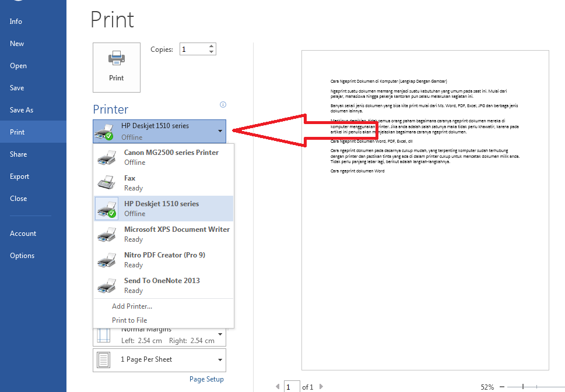Select Nitro PDF Creator (Pro 9)
The image size is (565, 392).
coord(164,260)
